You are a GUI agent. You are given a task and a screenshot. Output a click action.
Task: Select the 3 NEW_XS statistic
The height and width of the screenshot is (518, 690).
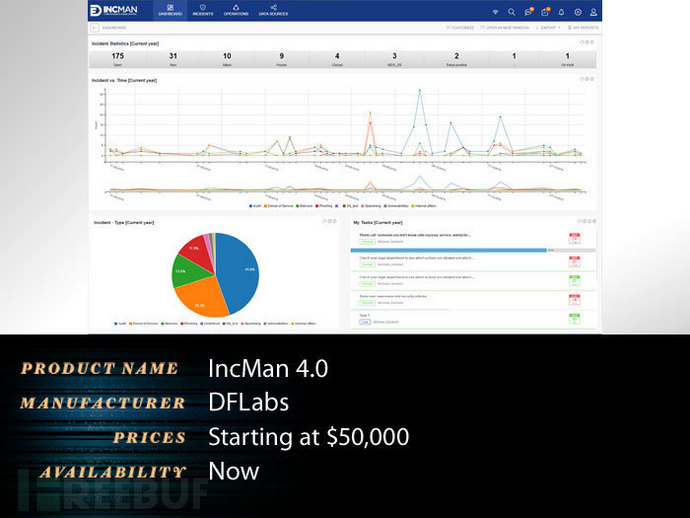[x=394, y=59]
